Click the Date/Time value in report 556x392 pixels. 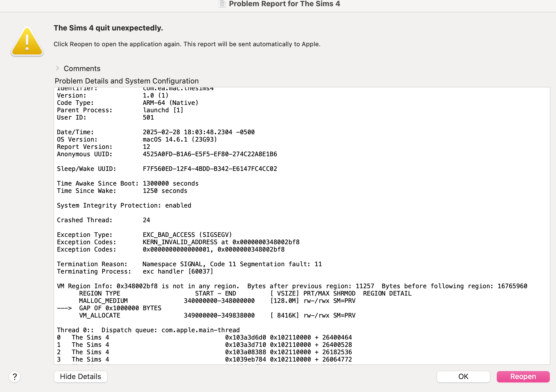(198, 132)
